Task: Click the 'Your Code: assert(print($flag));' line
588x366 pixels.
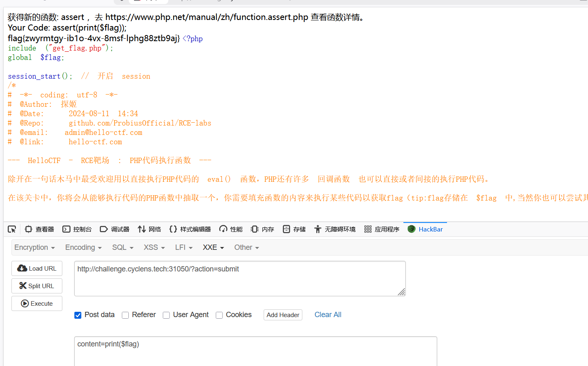Action: tap(67, 28)
